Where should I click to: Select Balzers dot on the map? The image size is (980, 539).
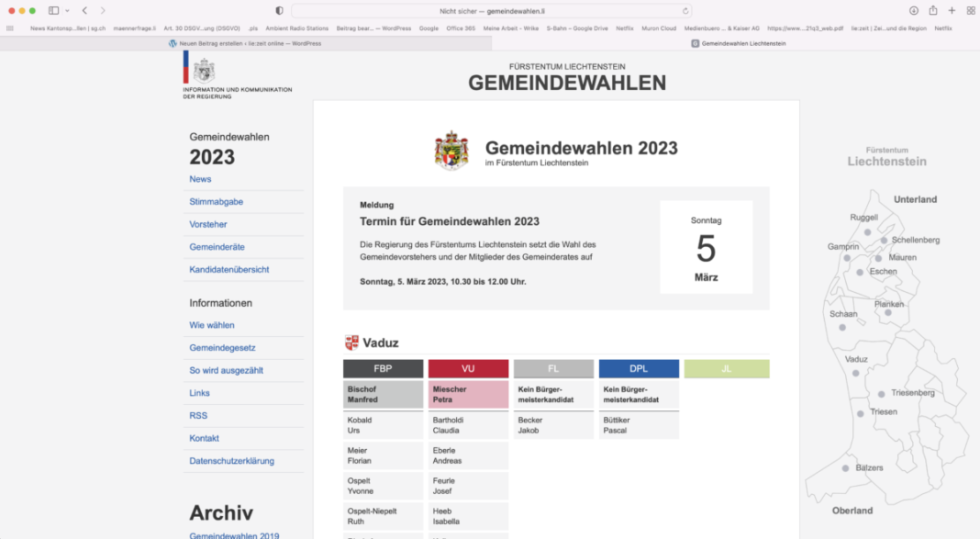[845, 468]
